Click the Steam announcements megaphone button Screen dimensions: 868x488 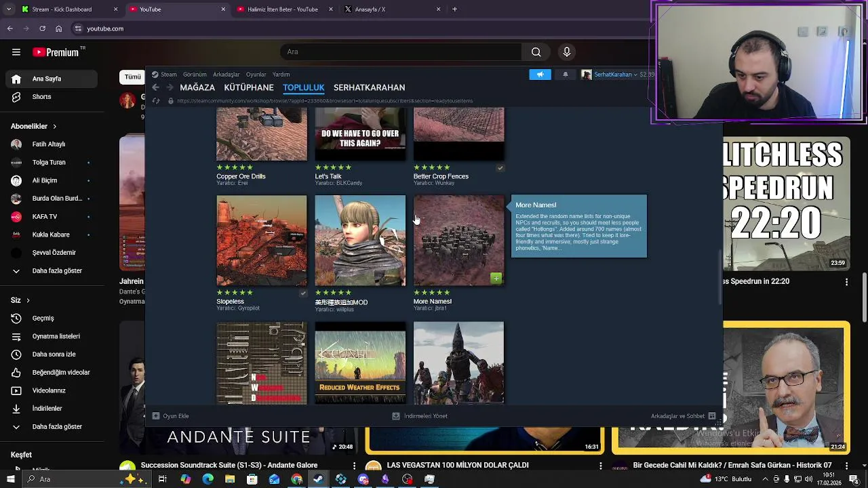pos(540,75)
